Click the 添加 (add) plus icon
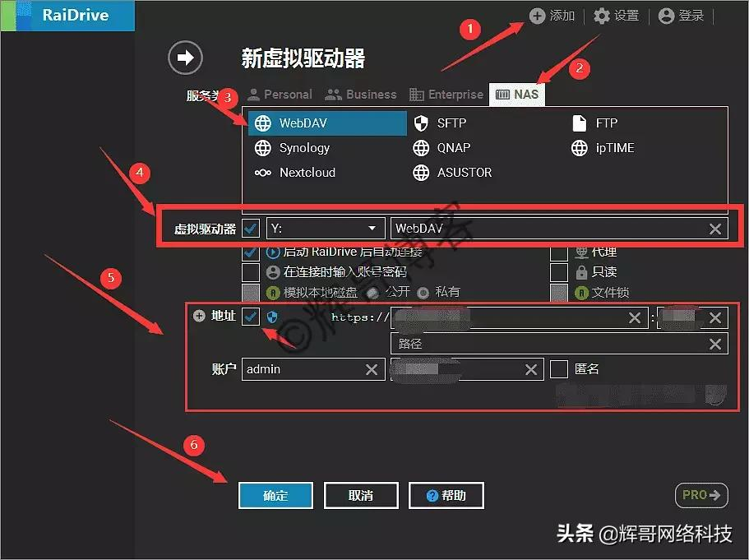This screenshot has height=560, width=749. (x=537, y=16)
